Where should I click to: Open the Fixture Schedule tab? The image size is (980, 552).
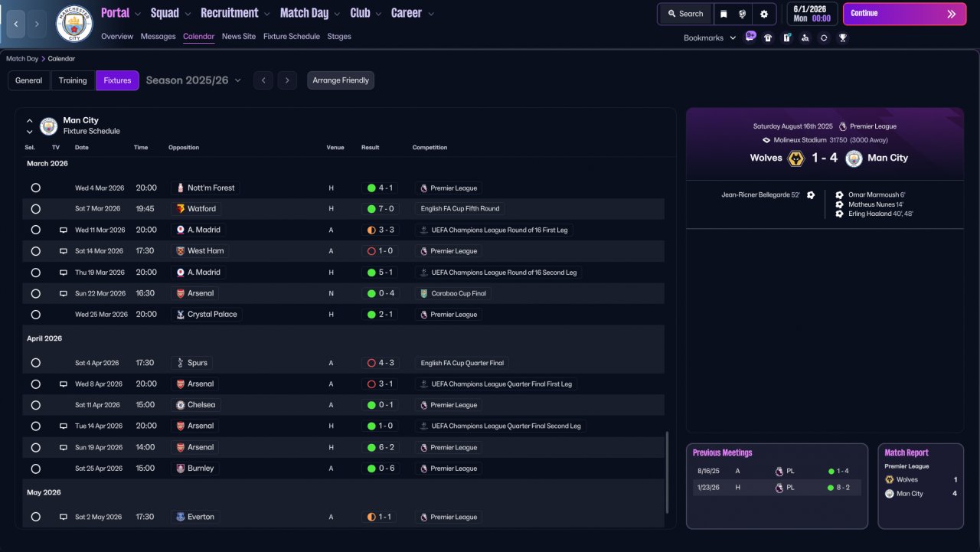click(292, 36)
